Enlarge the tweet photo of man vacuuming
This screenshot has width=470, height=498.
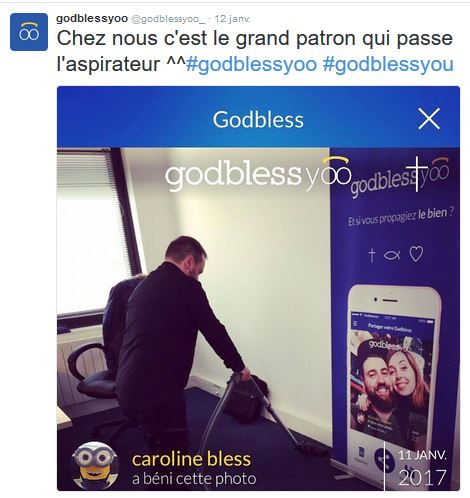point(258,319)
